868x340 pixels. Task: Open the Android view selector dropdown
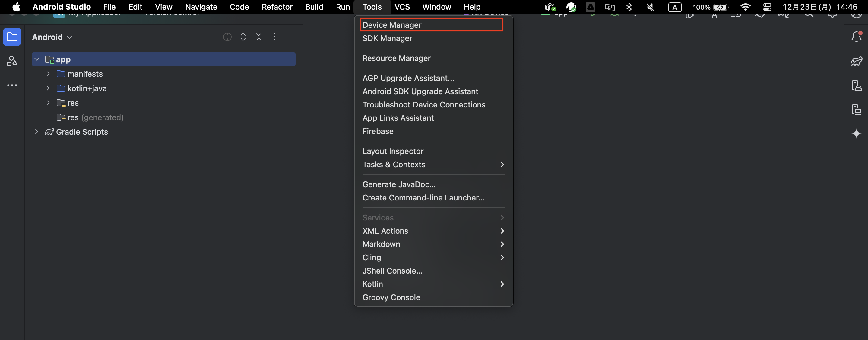[52, 37]
